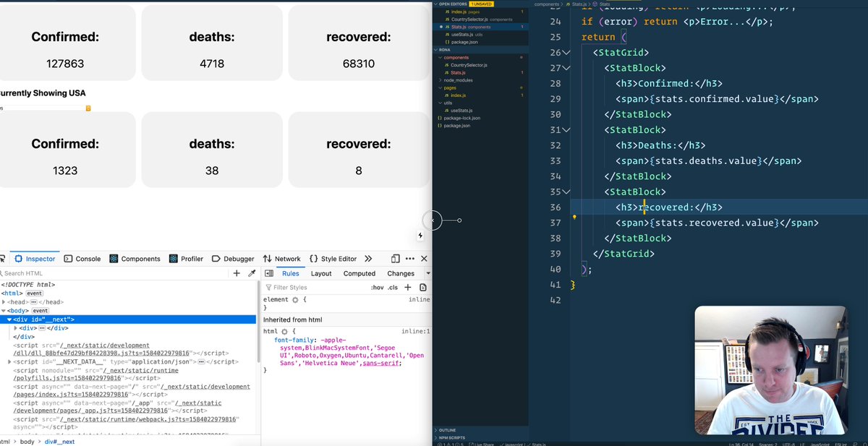The width and height of the screenshot is (868, 446).
Task: Click the print media simulation icon
Action: [x=423, y=288]
